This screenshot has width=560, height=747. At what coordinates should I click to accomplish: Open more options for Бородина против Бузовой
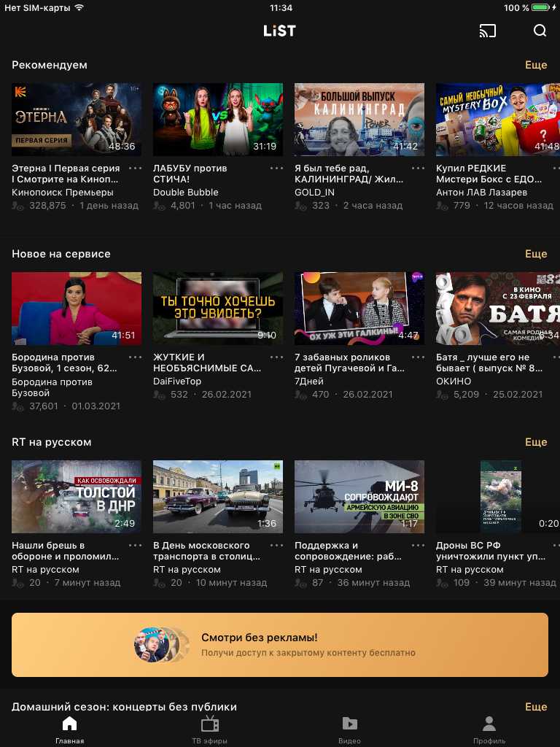click(x=135, y=357)
